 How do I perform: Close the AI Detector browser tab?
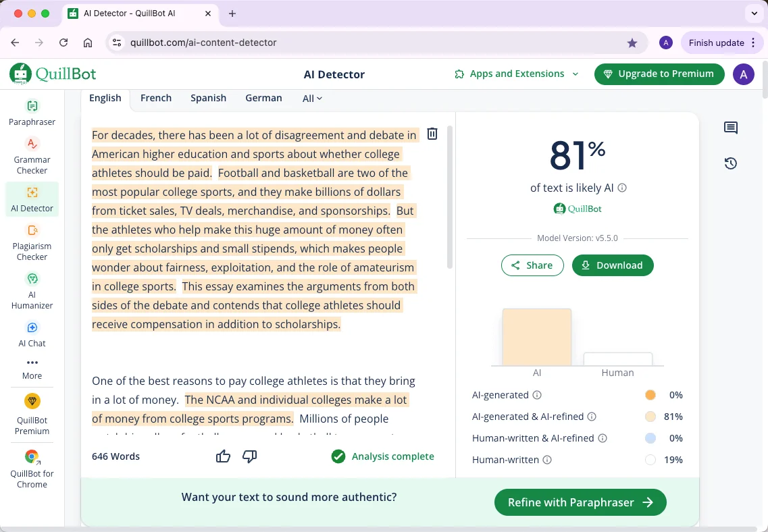click(208, 14)
